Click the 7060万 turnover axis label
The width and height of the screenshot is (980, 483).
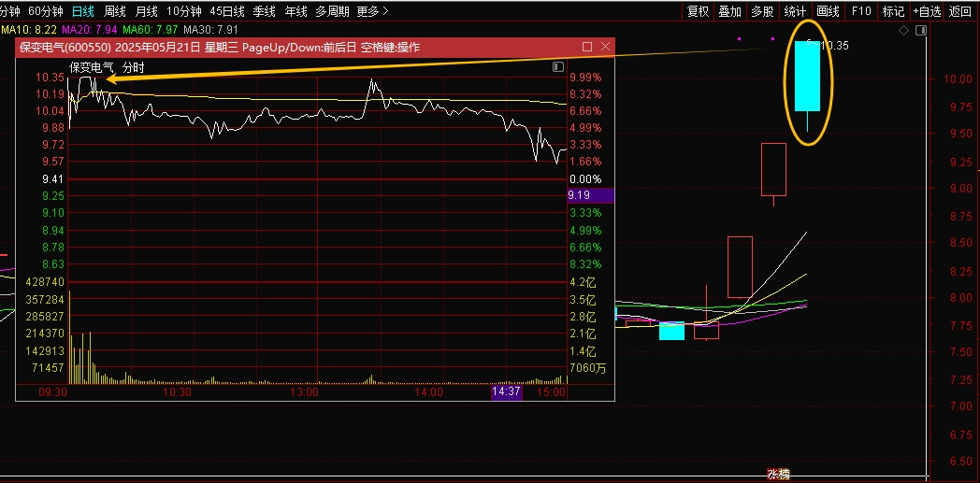click(587, 368)
